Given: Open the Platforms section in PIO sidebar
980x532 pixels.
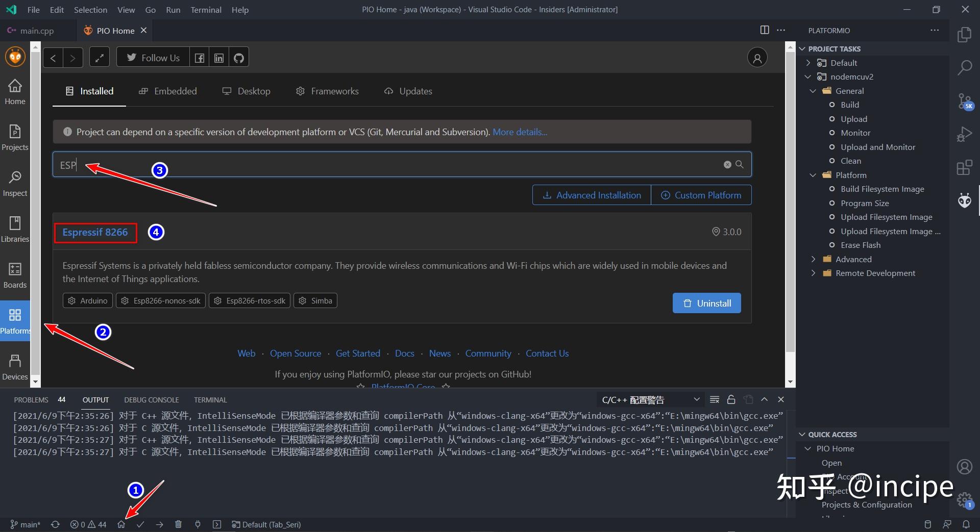Looking at the screenshot, I should click(x=15, y=322).
